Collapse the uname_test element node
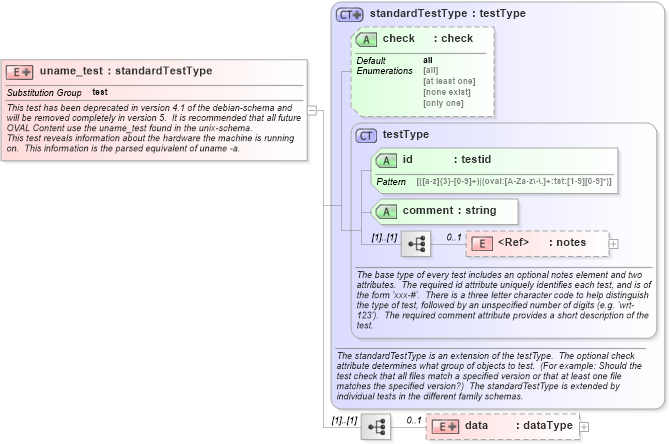Viewport: 669px width, 444px height. click(312, 110)
